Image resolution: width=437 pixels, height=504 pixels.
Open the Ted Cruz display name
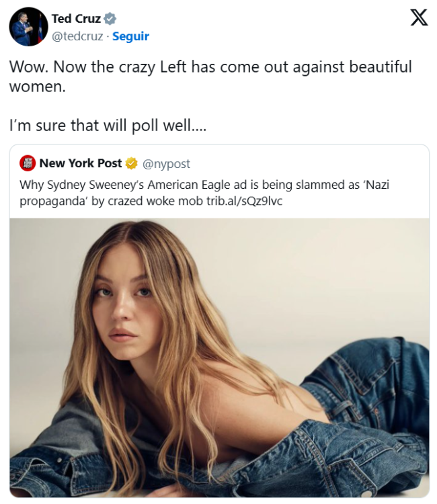click(75, 19)
